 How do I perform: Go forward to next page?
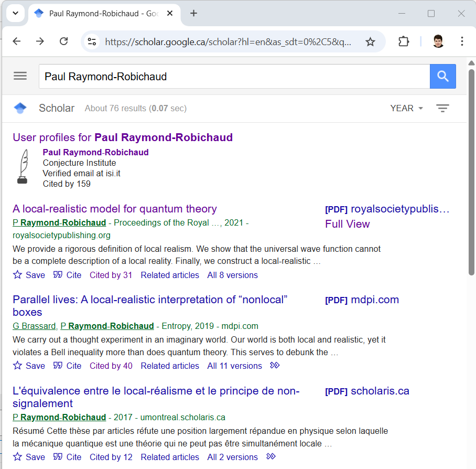(x=40, y=41)
